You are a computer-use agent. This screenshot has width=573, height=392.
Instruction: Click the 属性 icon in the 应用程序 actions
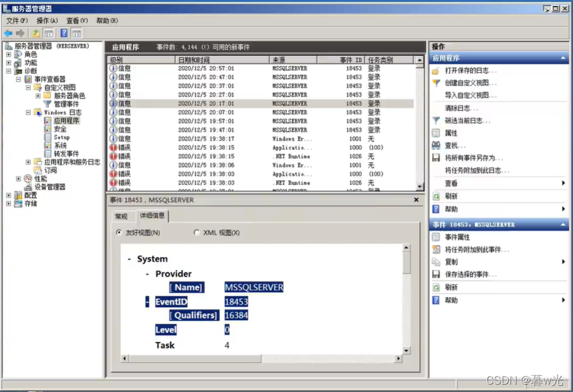pos(436,133)
